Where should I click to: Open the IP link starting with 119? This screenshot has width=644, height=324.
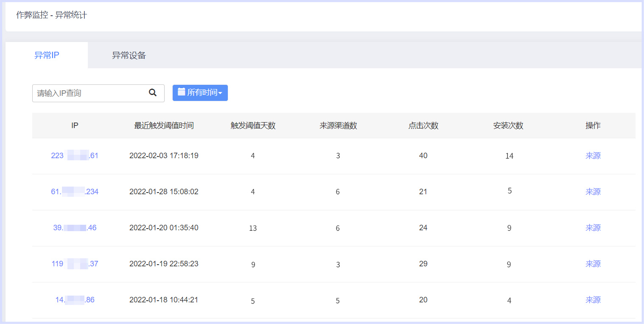tap(75, 264)
